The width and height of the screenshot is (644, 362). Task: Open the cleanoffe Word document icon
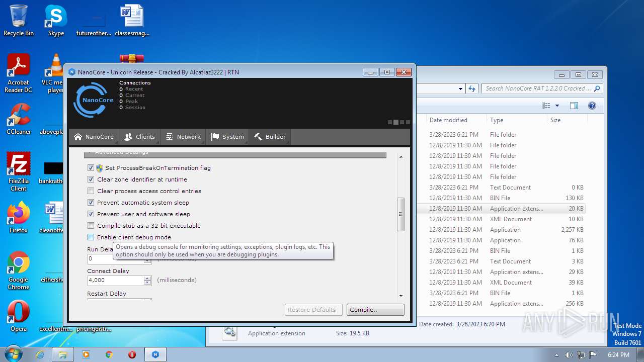52,217
